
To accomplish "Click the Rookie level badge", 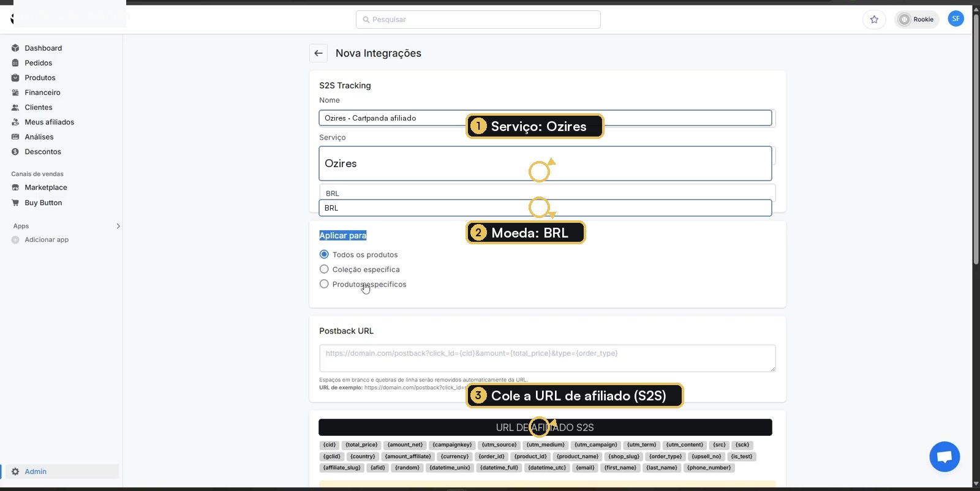I will [916, 20].
